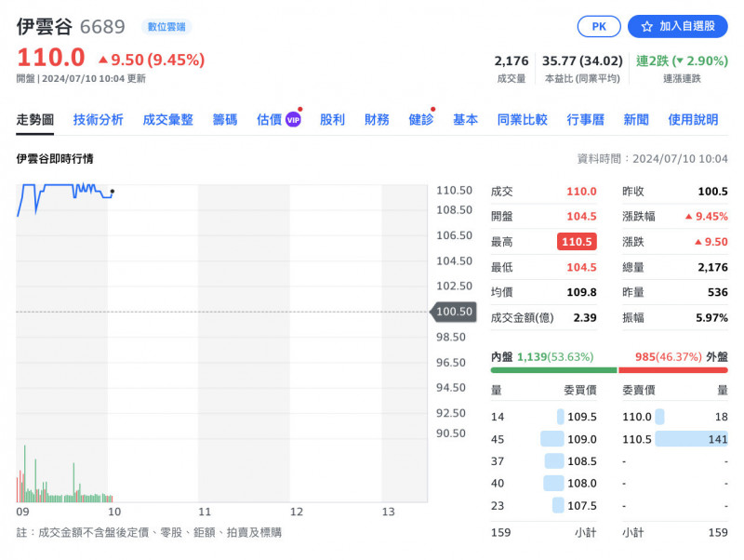This screenshot has height=560, width=744.
Task: Click the 委賣價 column header
Action: [x=639, y=390]
